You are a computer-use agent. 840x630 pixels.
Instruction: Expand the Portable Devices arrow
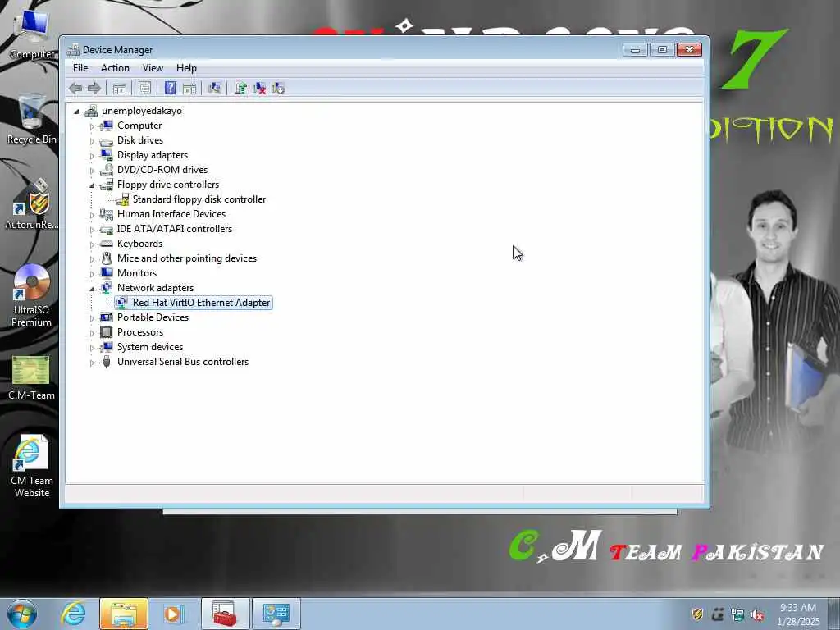pyautogui.click(x=92, y=318)
